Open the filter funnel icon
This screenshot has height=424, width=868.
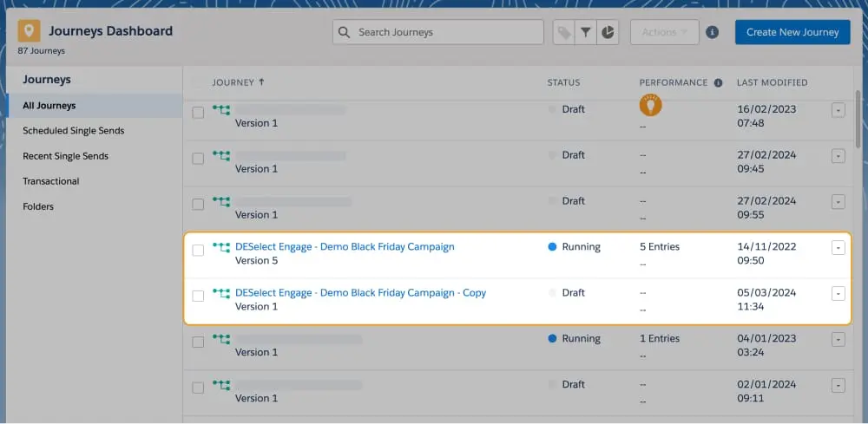[x=586, y=32]
